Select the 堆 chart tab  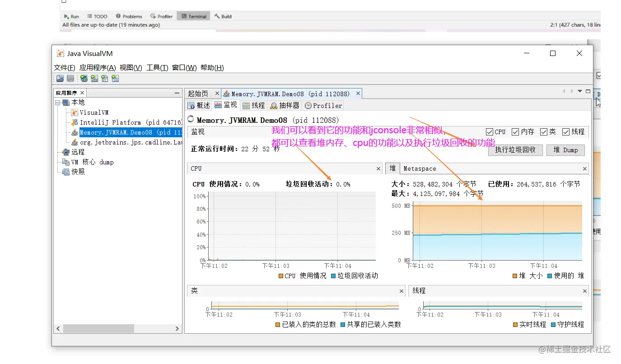[392, 168]
